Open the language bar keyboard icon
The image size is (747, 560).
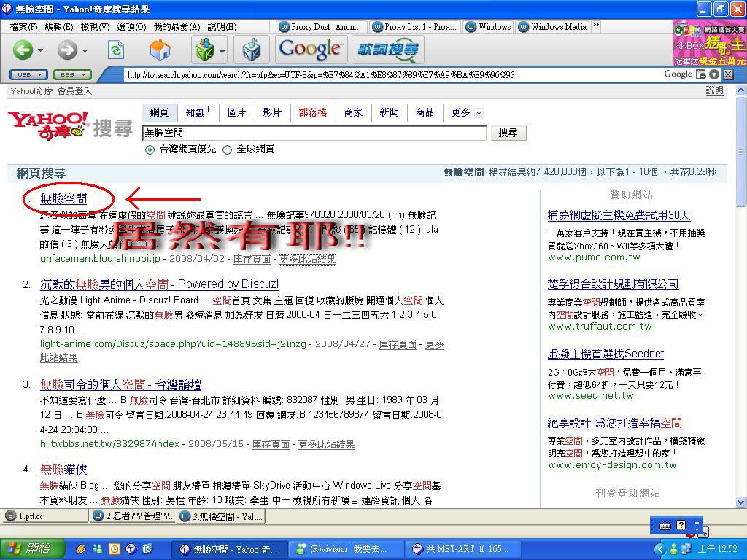coord(665,526)
